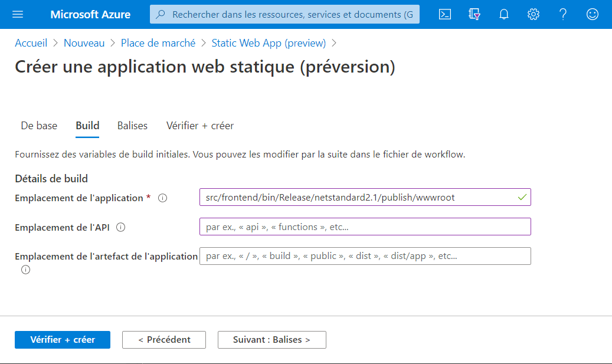Image resolution: width=612 pixels, height=364 pixels.
Task: Click the Azure resource search box
Action: tap(285, 14)
